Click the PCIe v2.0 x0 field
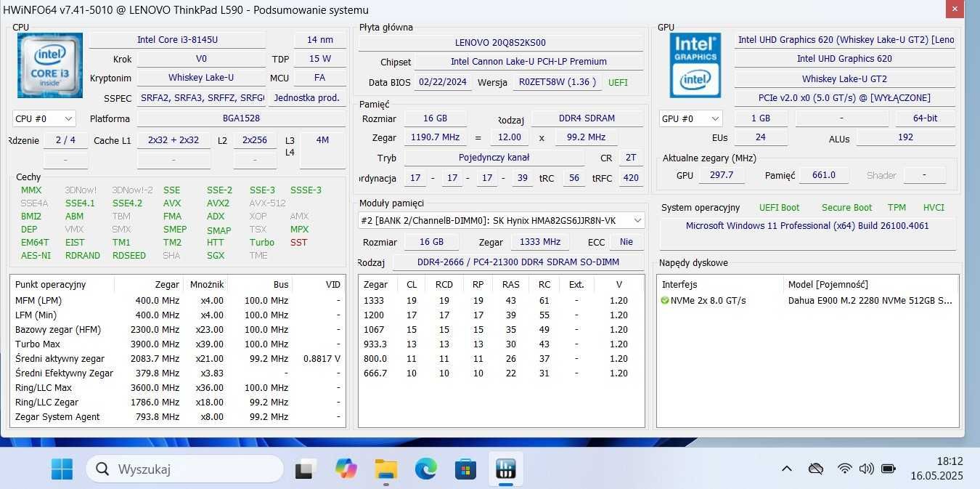 click(x=844, y=98)
